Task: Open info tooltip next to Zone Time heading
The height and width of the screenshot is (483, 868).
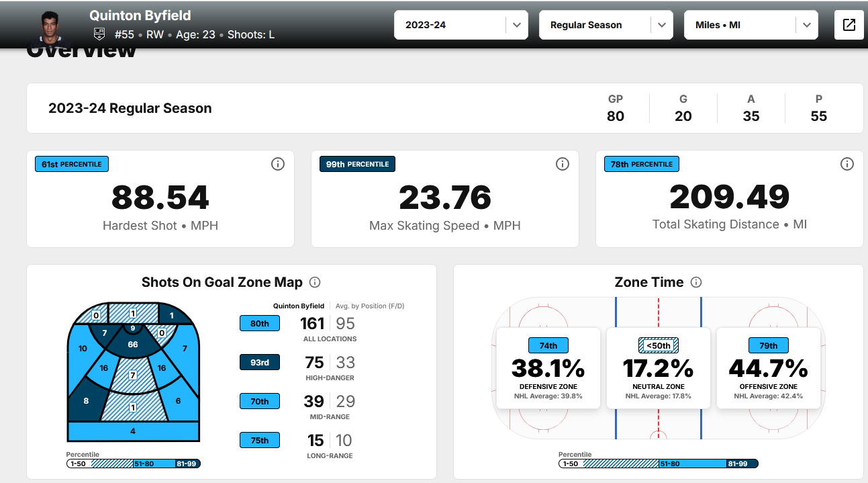Action: pos(696,283)
